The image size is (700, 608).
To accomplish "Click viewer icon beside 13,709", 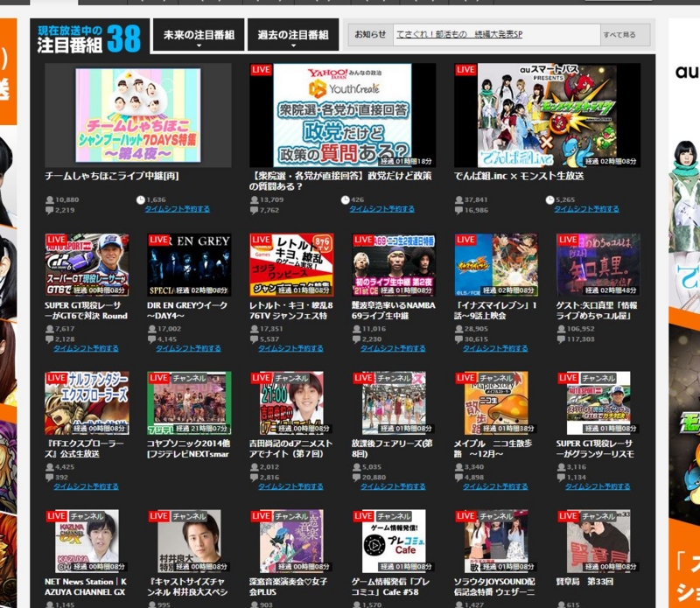I will (x=254, y=200).
